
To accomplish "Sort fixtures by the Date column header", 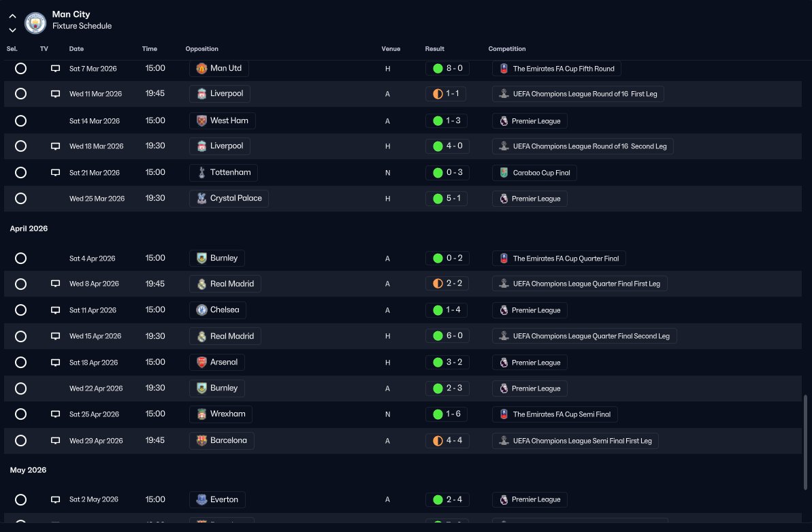I will tap(76, 49).
